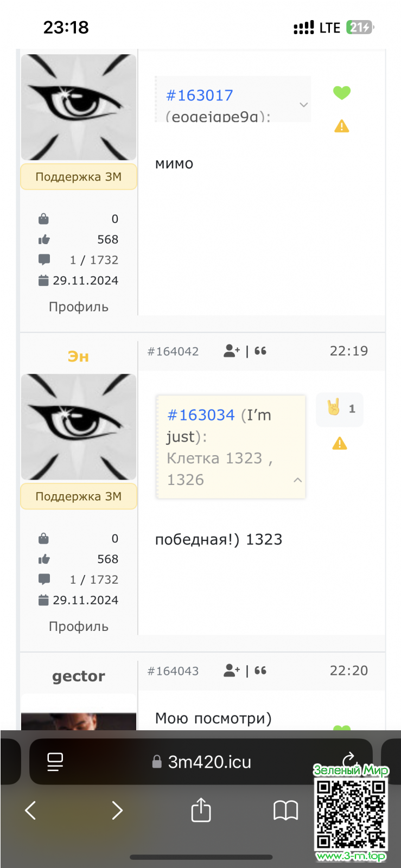Viewport: 401px width, 868px height.
Task: Collapse the #163034 quote block
Action: pyautogui.click(x=297, y=480)
